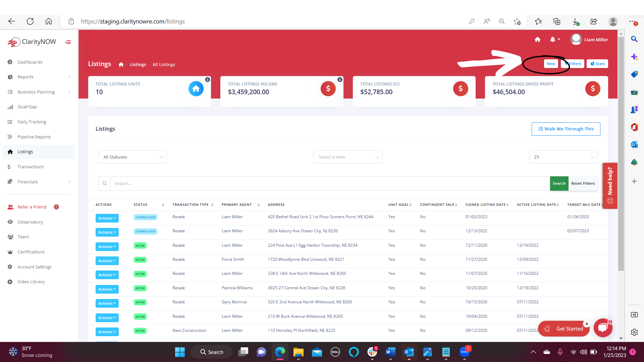Viewport: 644px width, 362px height.
Task: Click blue house icon on Listings Units card
Action: click(196, 89)
